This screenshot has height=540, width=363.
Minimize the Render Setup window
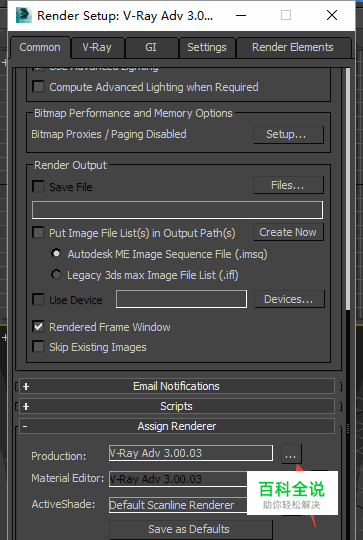point(241,15)
